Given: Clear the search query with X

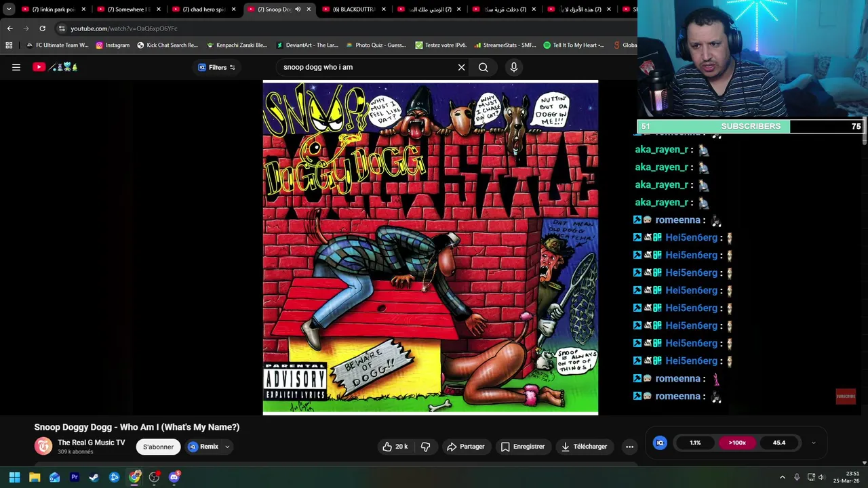Looking at the screenshot, I should [x=461, y=67].
